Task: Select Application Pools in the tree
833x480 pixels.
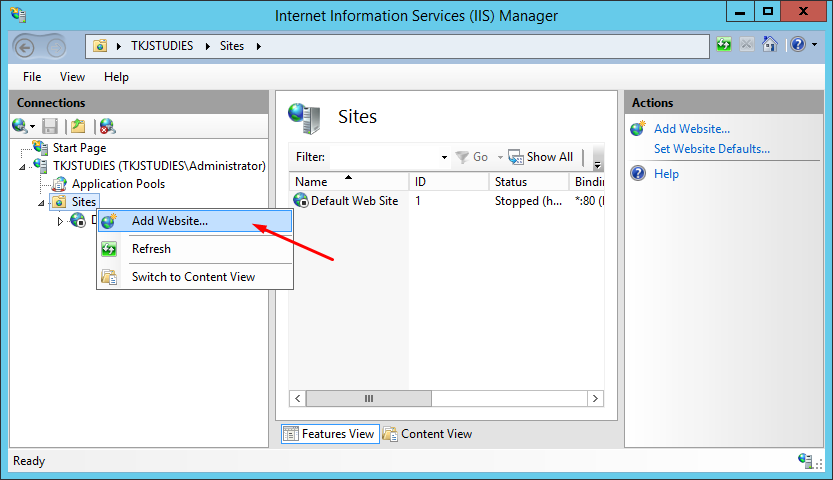Action: 118,184
